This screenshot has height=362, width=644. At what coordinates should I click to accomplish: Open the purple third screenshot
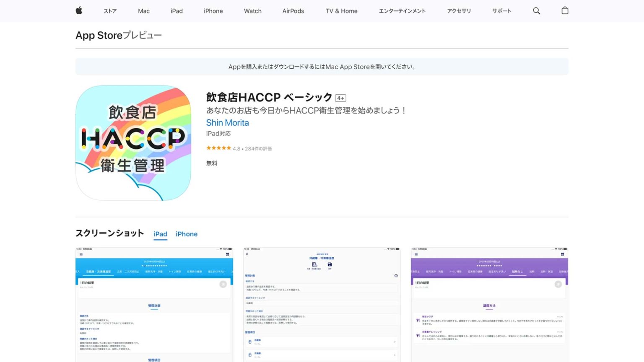(x=489, y=305)
